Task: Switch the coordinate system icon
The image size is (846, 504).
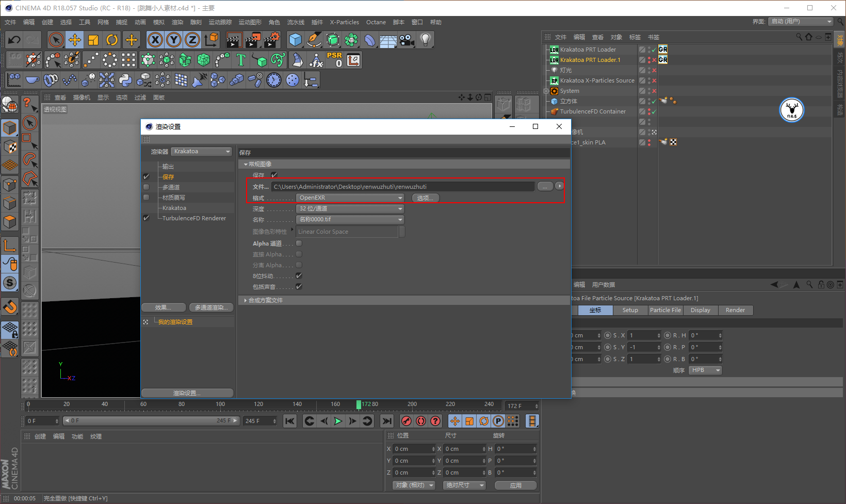Action: (x=211, y=40)
